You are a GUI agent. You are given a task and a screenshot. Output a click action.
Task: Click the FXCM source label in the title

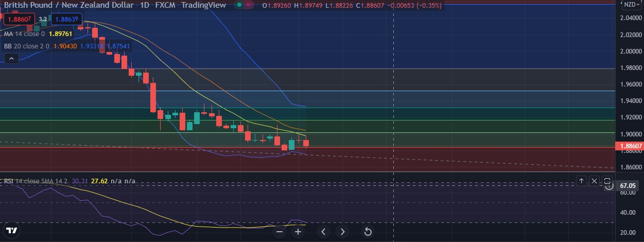(165, 5)
